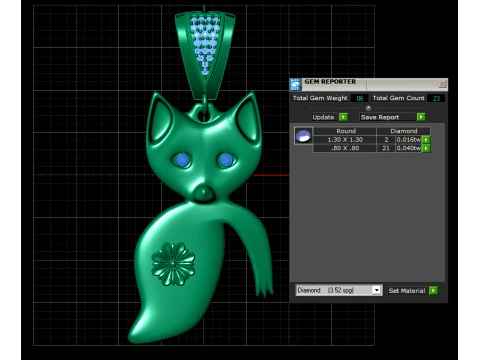
Task: Collapse the panel with the small round arrow
Action: click(x=368, y=108)
